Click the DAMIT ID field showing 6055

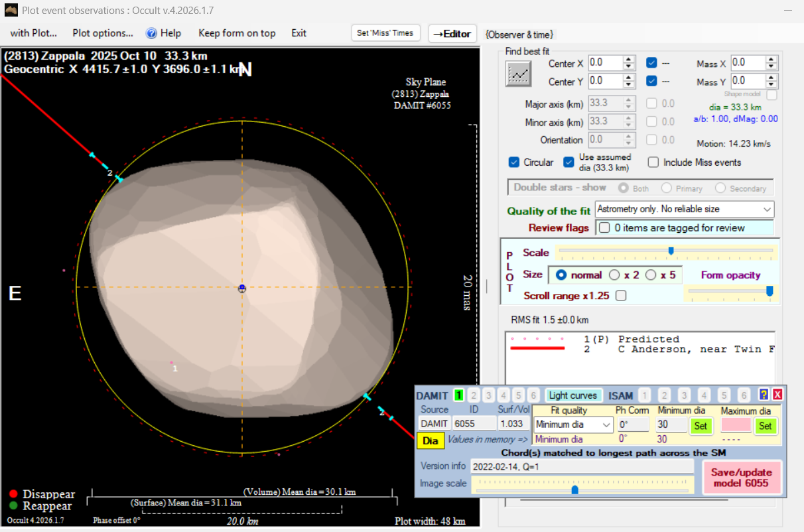click(474, 424)
